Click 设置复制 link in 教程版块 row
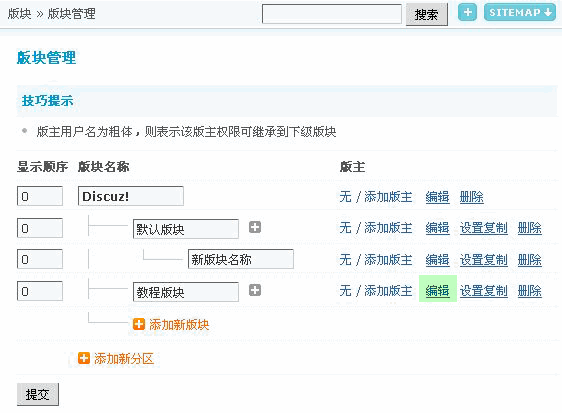 coord(484,291)
